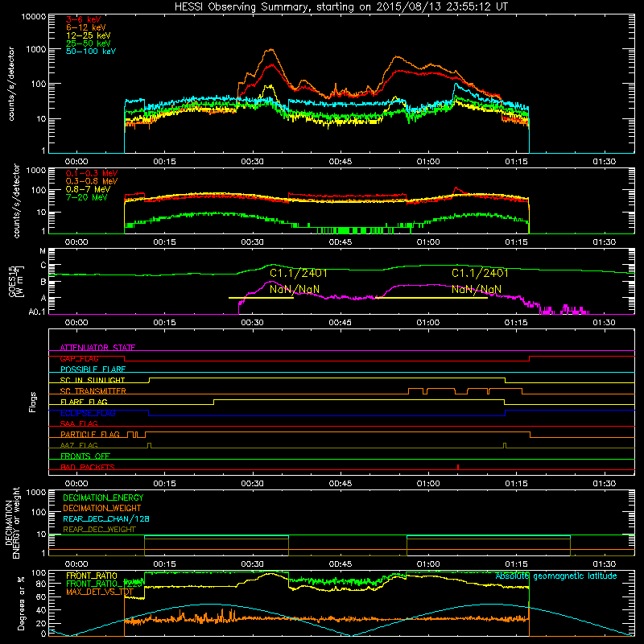
Task: Click the yellow flare interval bar near 01:00
Action: coord(432,298)
